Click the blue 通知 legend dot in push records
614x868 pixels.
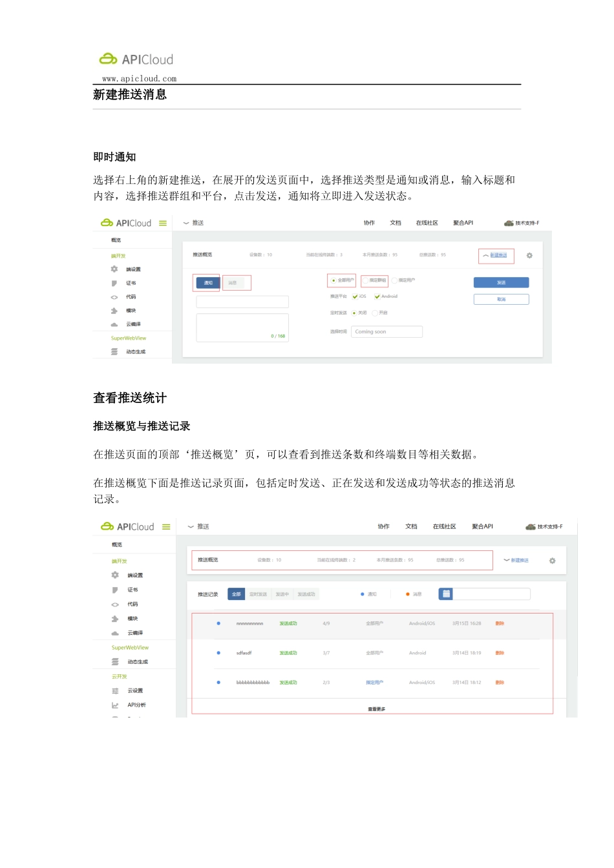[x=363, y=594]
